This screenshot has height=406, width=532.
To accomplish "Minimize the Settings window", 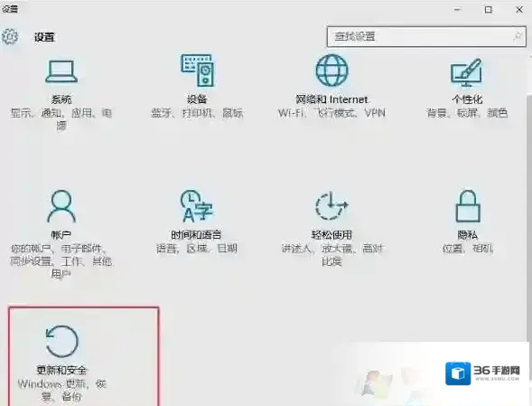I will [x=458, y=9].
